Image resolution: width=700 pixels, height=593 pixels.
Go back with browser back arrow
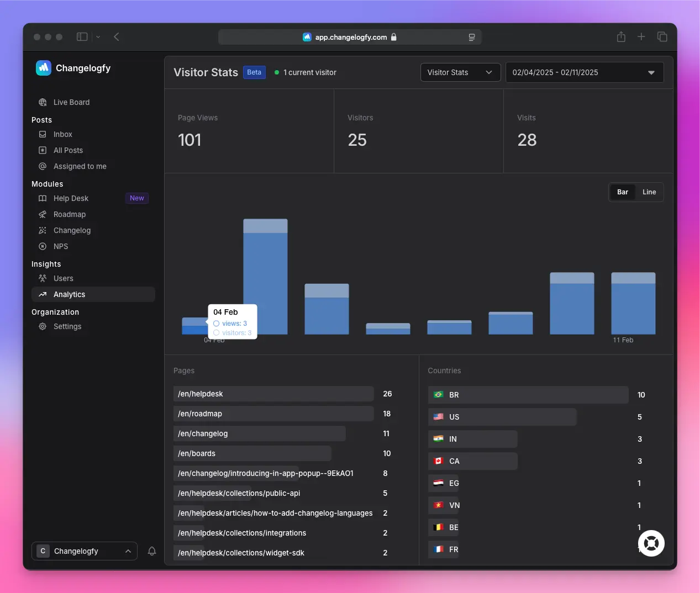coord(117,37)
